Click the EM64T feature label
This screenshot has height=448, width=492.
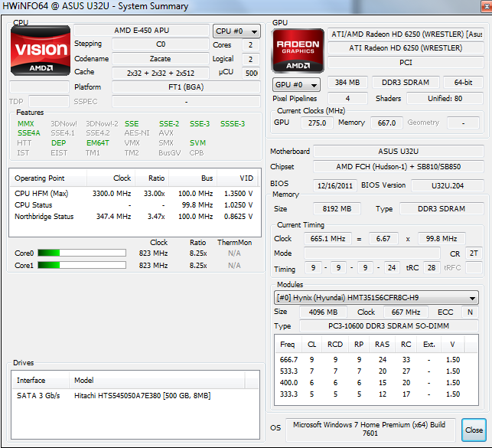point(98,143)
